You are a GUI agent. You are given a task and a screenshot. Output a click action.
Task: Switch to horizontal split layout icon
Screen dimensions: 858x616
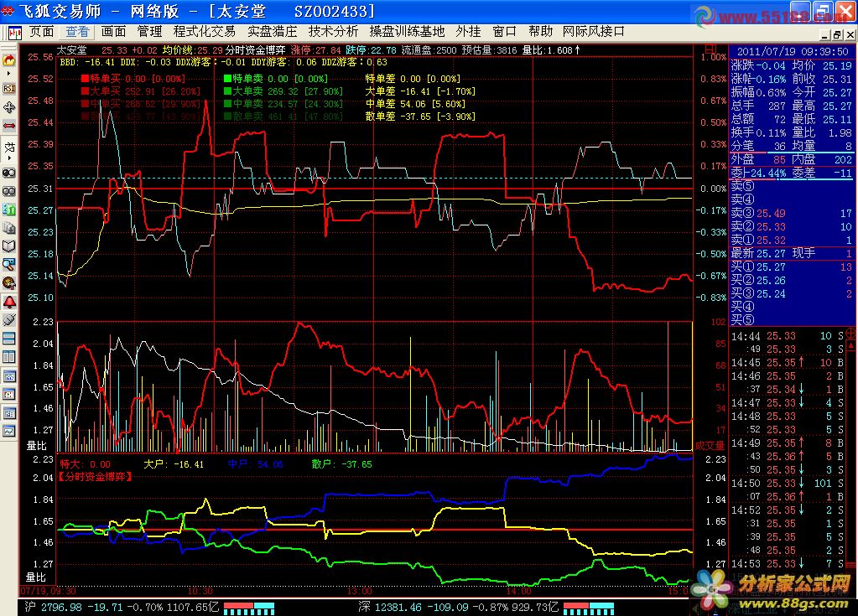[9, 339]
